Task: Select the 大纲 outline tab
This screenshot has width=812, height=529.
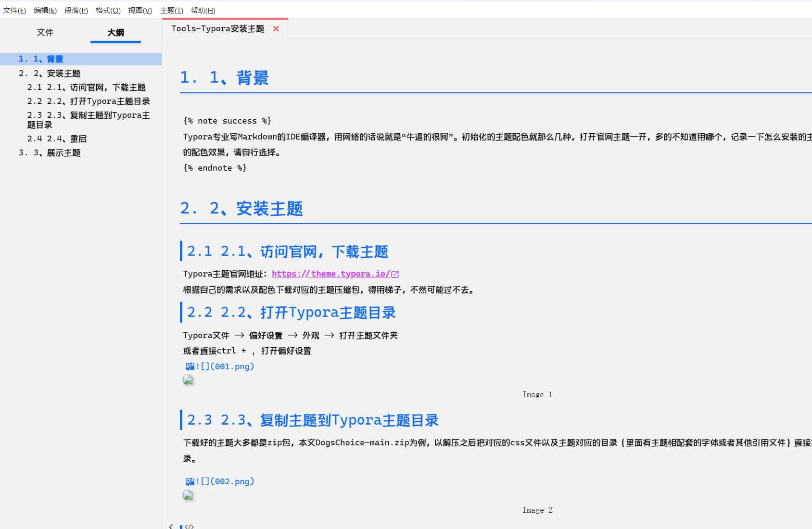Action: 115,32
